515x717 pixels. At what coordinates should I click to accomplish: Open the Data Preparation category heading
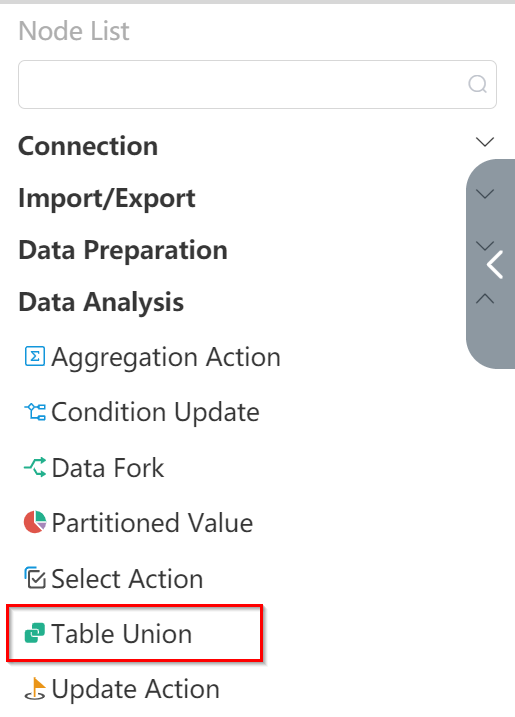[123, 250]
